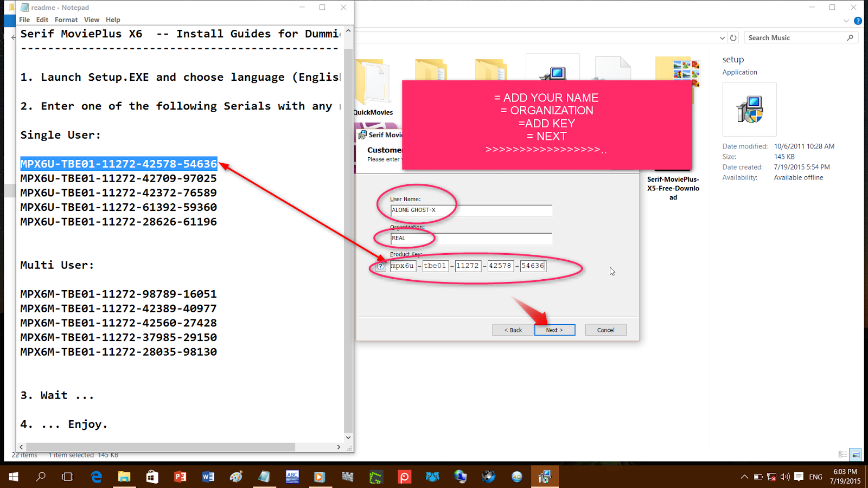Screen dimensions: 868x488
Task: Open the Notepad Format menu
Action: tap(66, 20)
